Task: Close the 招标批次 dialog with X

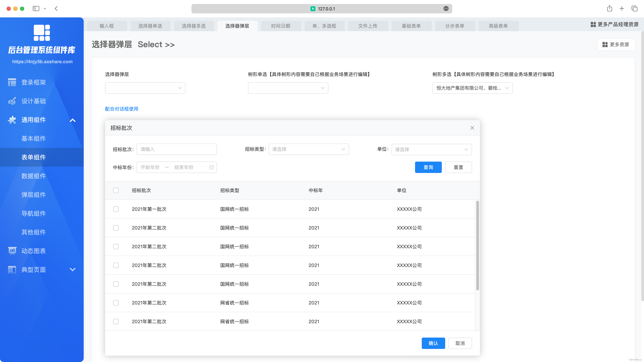Action: point(472,128)
